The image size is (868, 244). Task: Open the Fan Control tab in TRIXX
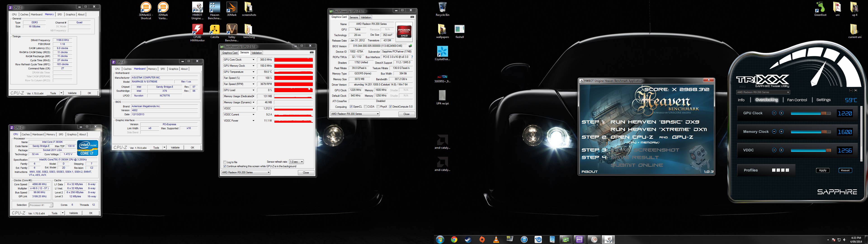pos(797,100)
